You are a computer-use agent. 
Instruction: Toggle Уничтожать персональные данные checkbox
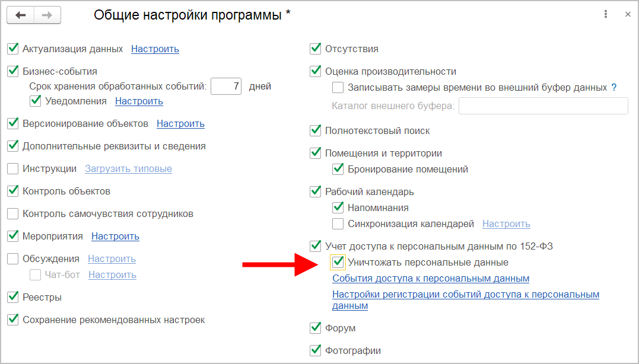pyautogui.click(x=338, y=262)
